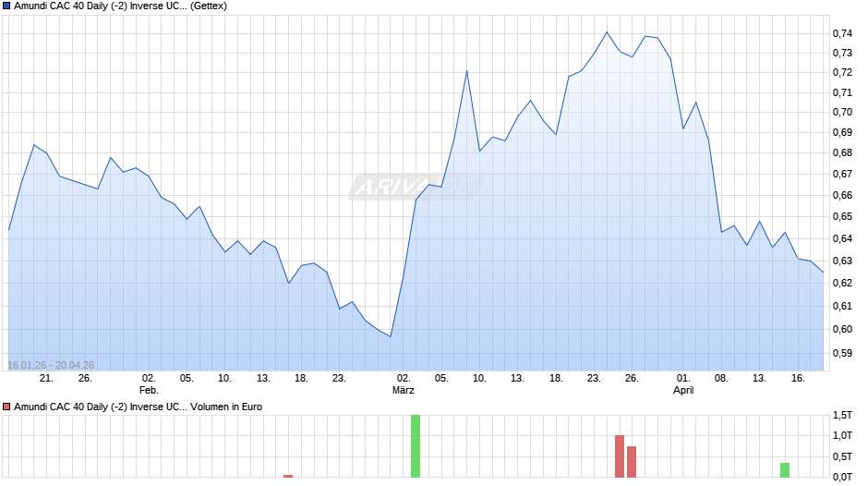Click the date label '02.' above März

pyautogui.click(x=403, y=379)
